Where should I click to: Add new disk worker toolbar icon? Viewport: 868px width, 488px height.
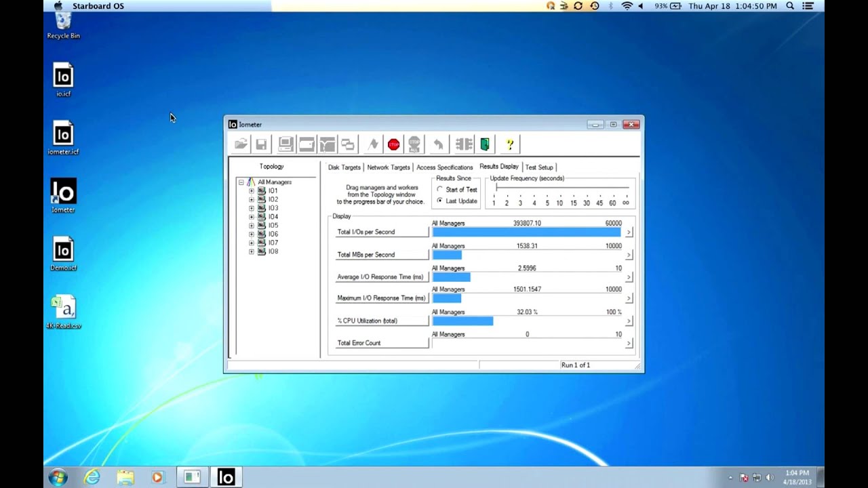[307, 144]
